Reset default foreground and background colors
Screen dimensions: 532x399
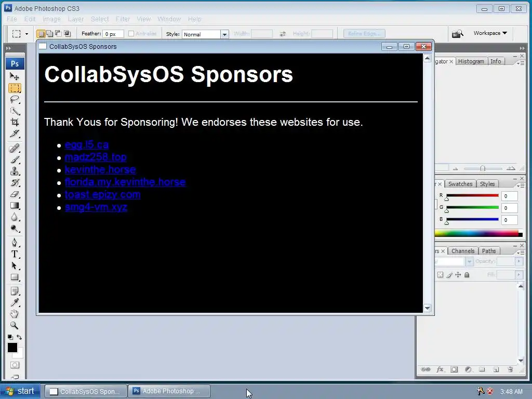click(10, 337)
